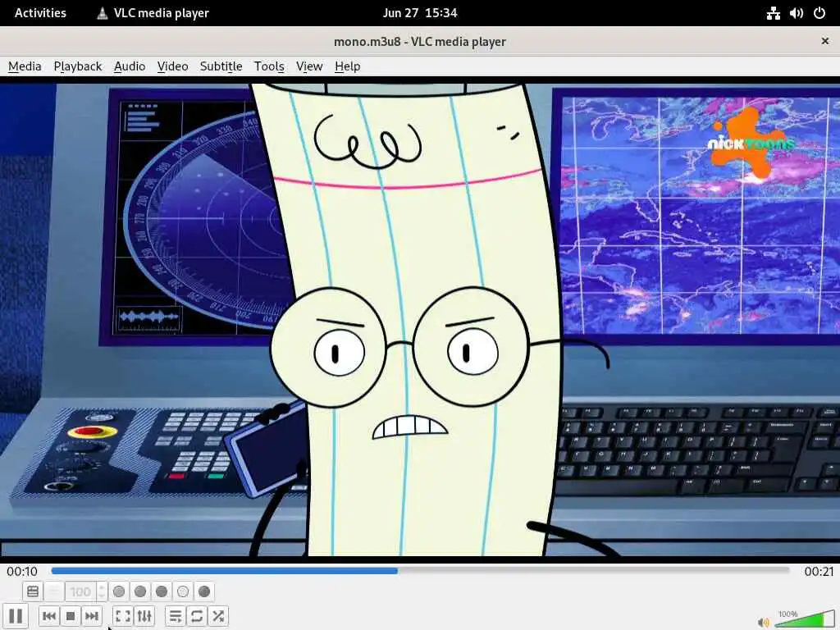Open the Help menu
The width and height of the screenshot is (840, 630).
[347, 66]
